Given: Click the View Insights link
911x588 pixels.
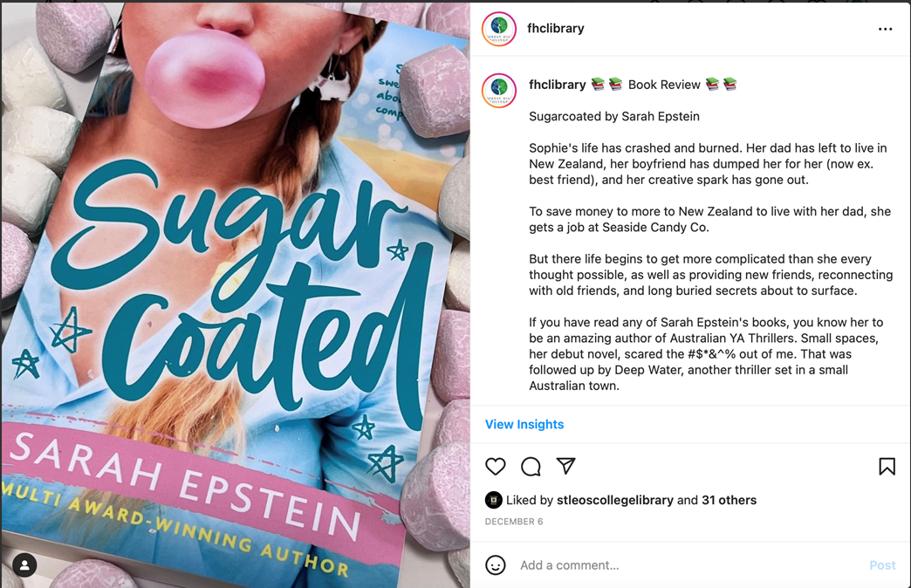Looking at the screenshot, I should pyautogui.click(x=524, y=424).
